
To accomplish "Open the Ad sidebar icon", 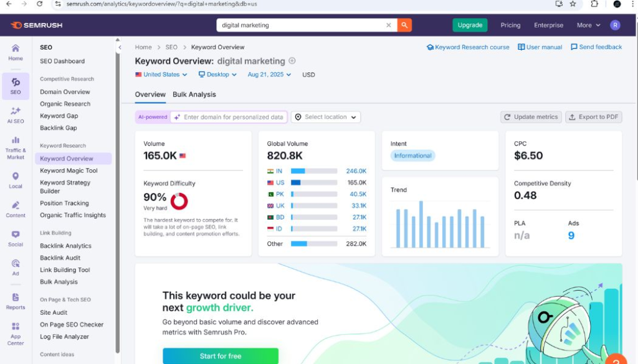I will (x=16, y=268).
